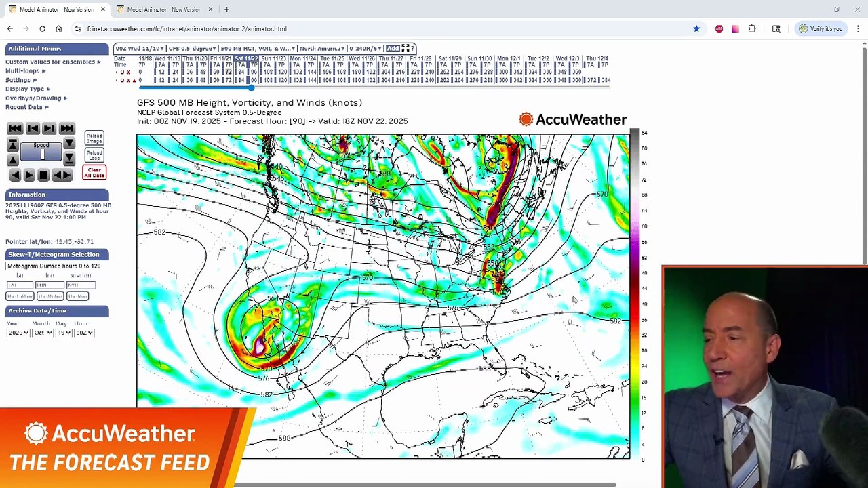Click the Reload Image button
Image resolution: width=868 pixels, height=488 pixels.
94,138
